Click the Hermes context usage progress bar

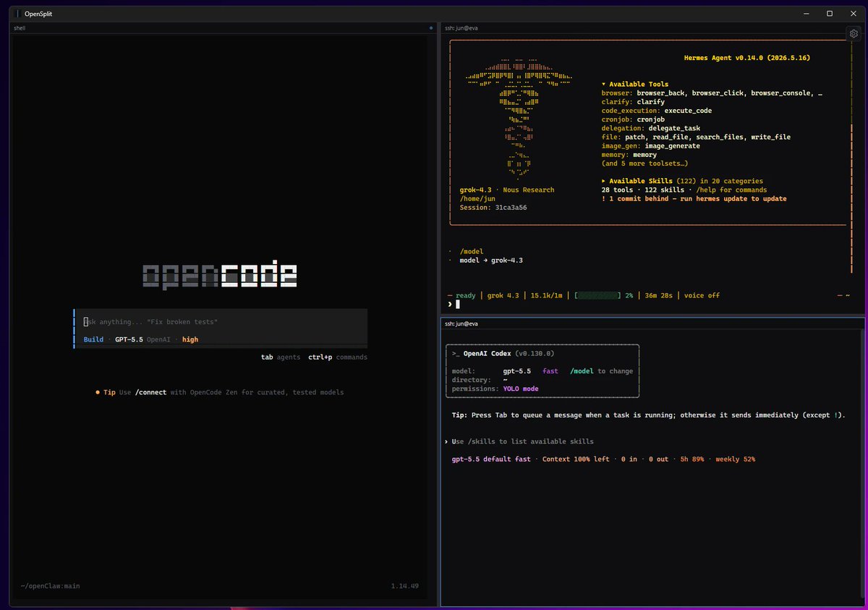click(597, 295)
